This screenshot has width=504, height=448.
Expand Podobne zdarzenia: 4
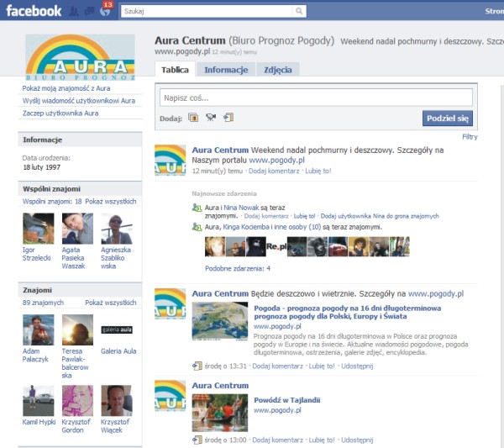(x=238, y=268)
